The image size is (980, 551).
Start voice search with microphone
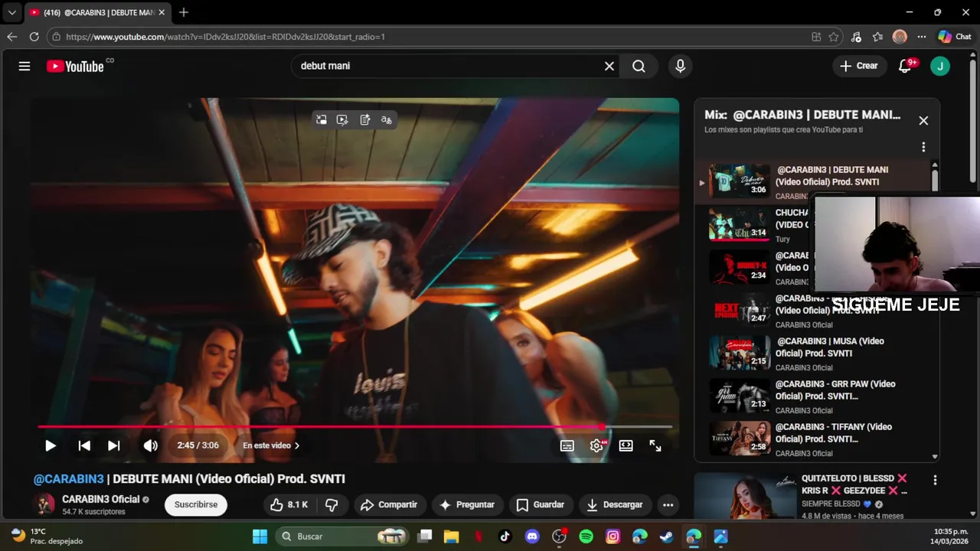tap(680, 66)
